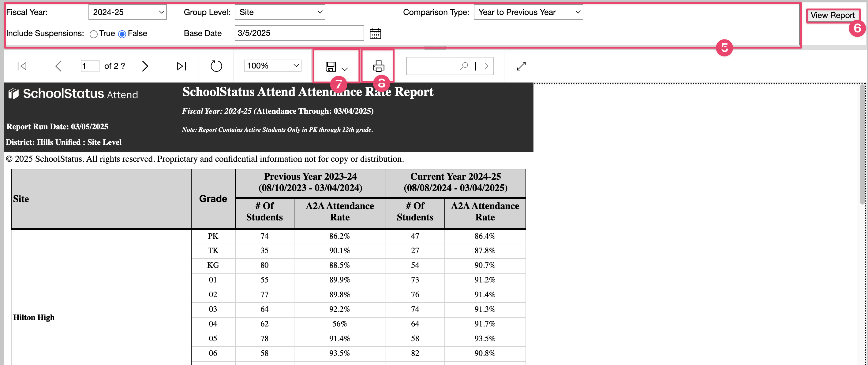
Task: Select True for Include Suspensions
Action: 94,34
